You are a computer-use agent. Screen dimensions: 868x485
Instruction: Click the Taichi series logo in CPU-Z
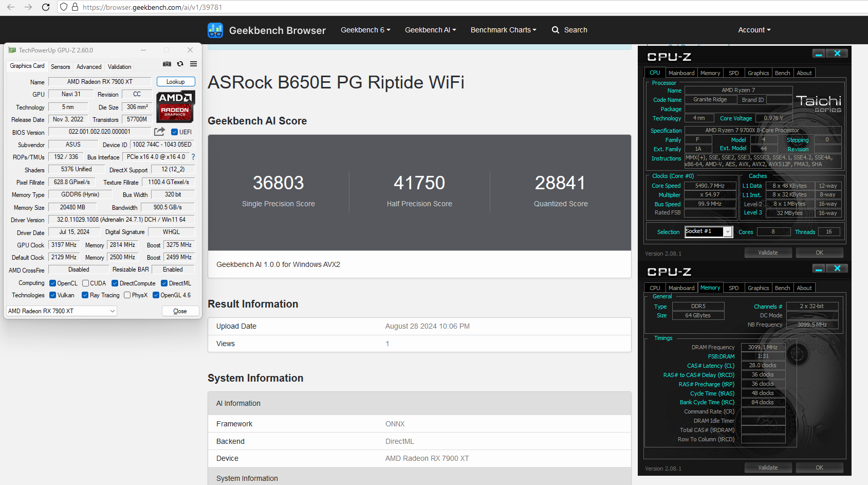pyautogui.click(x=819, y=103)
